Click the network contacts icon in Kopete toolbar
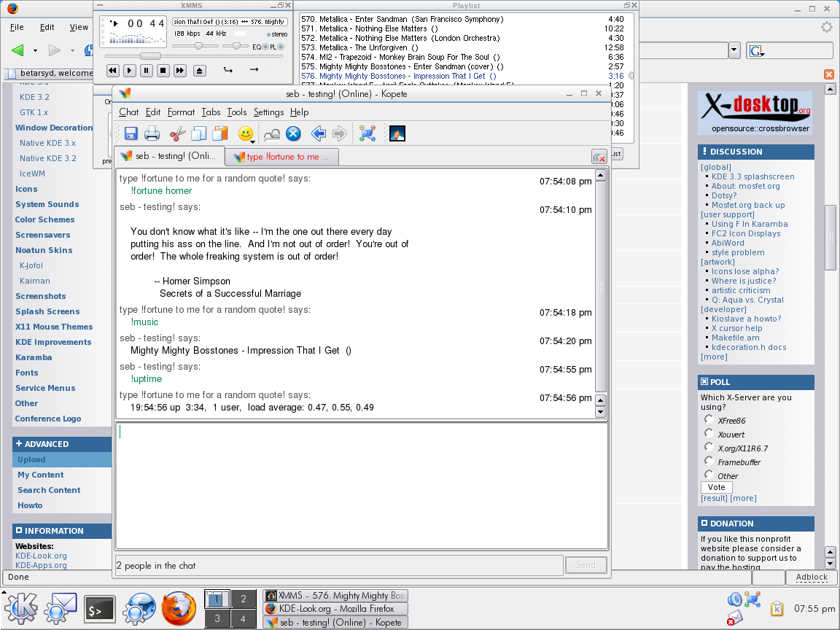Image resolution: width=840 pixels, height=630 pixels. tap(367, 133)
